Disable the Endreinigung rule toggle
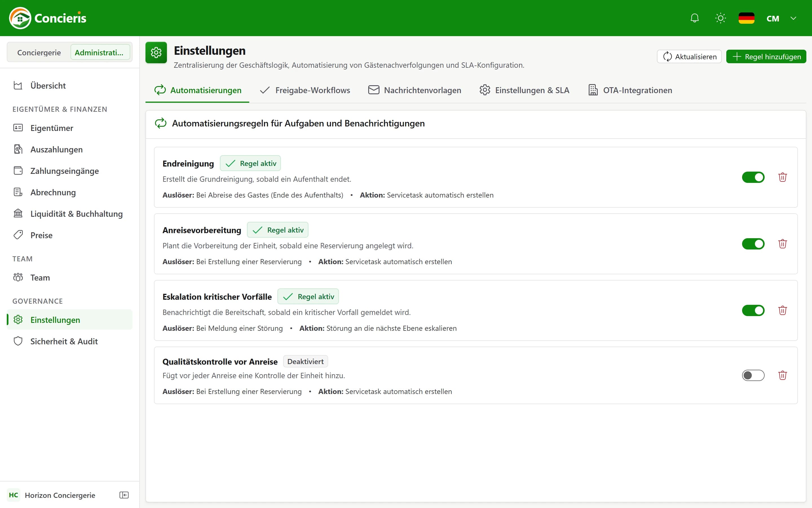Image resolution: width=812 pixels, height=508 pixels. point(753,177)
